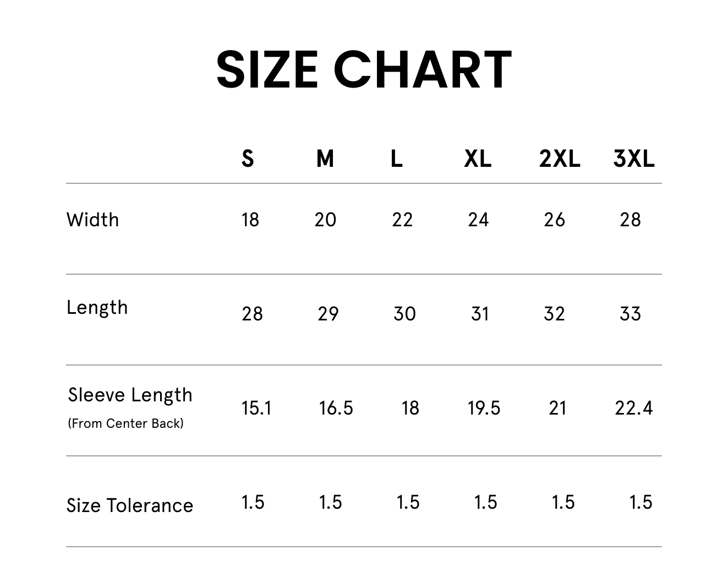Click the Width value 18 for S
The height and width of the screenshot is (588, 728).
coord(250,220)
